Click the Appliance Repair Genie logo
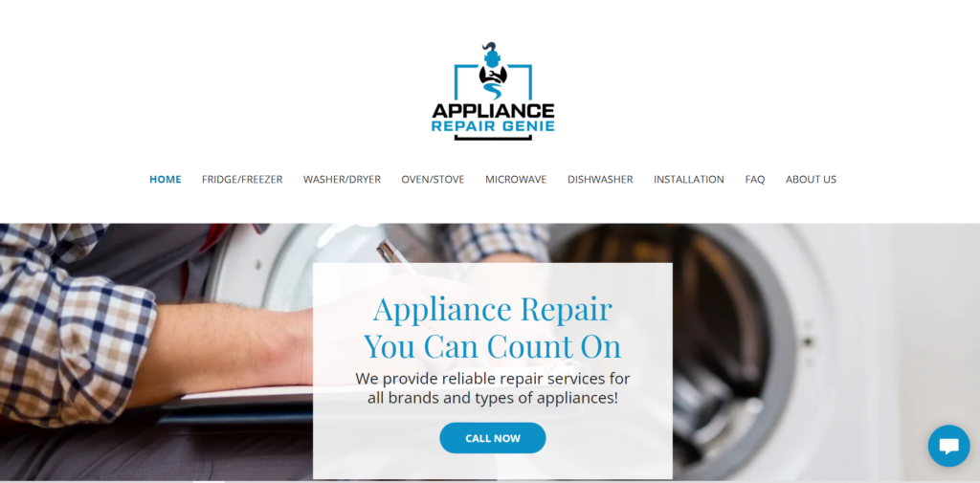The height and width of the screenshot is (483, 980). pos(493,91)
